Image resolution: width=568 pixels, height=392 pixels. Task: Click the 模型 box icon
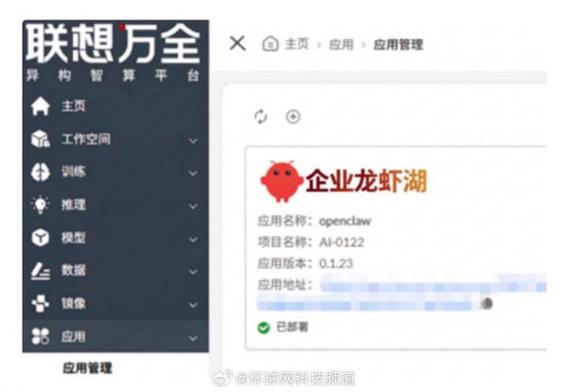tap(41, 238)
